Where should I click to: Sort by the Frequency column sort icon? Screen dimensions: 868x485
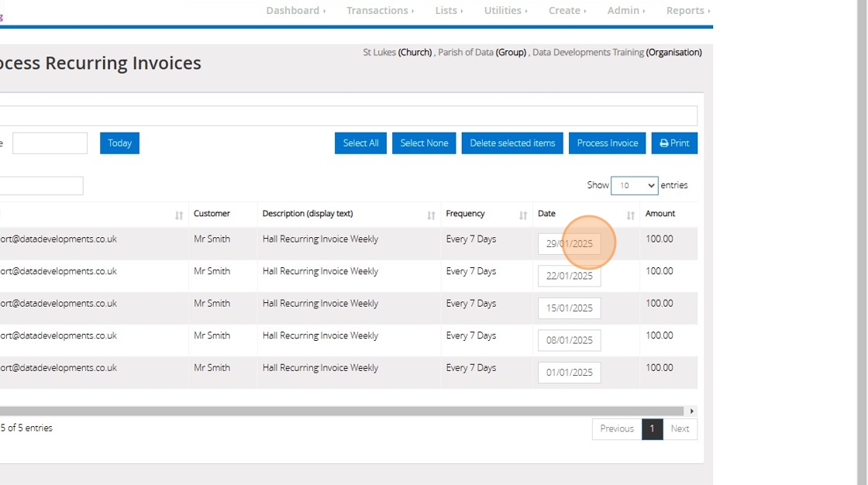pyautogui.click(x=523, y=215)
